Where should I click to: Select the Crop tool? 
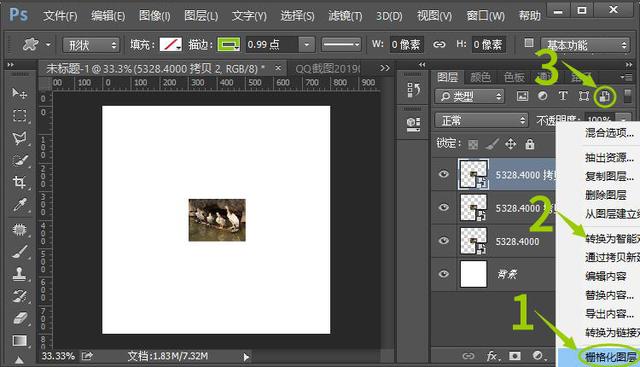pos(19,182)
